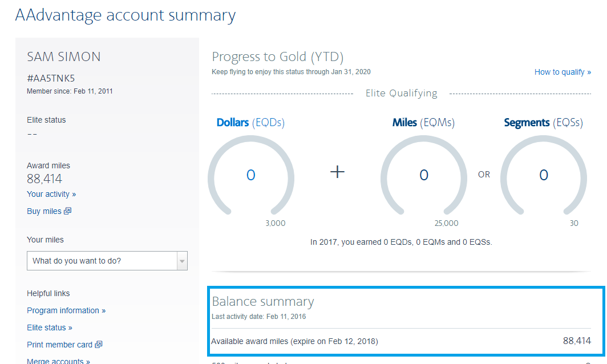
Task: Click the 25,000 target under Miles gauge
Action: click(446, 224)
